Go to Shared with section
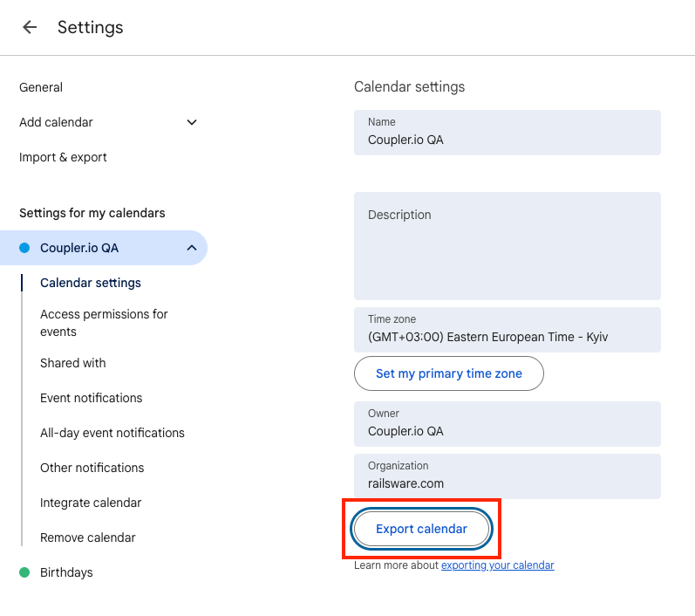 click(x=72, y=363)
